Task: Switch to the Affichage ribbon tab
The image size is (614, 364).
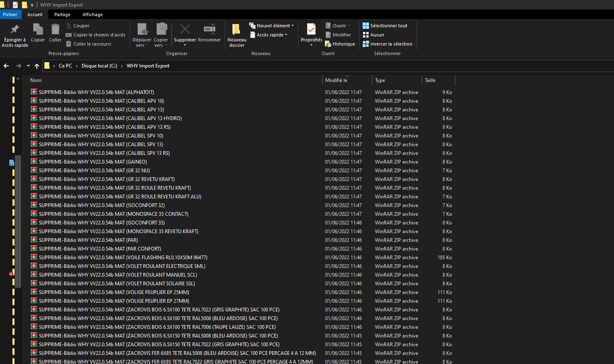Action: coord(92,14)
